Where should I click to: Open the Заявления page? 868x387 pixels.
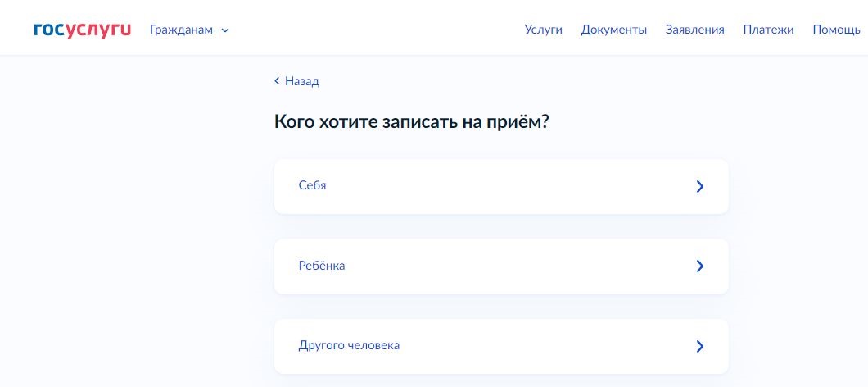[x=694, y=30]
